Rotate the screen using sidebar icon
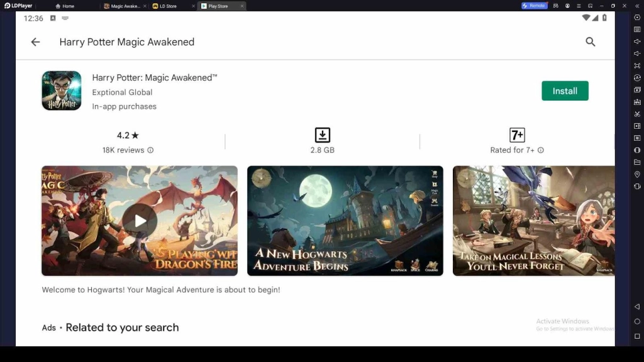This screenshot has height=362, width=644. [x=637, y=186]
